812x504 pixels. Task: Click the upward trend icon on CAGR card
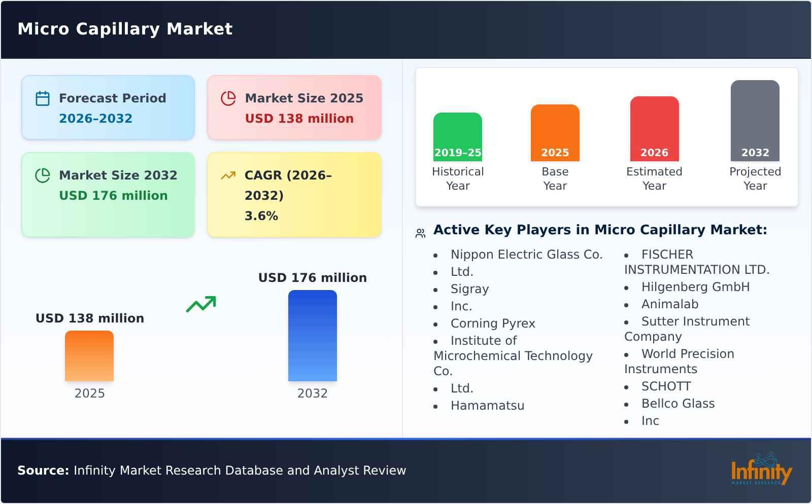click(x=228, y=175)
